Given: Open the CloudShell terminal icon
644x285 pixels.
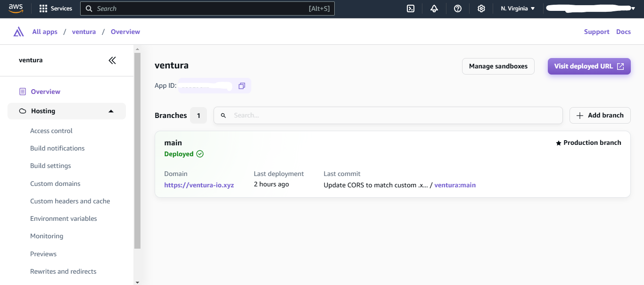Looking at the screenshot, I should tap(411, 8).
